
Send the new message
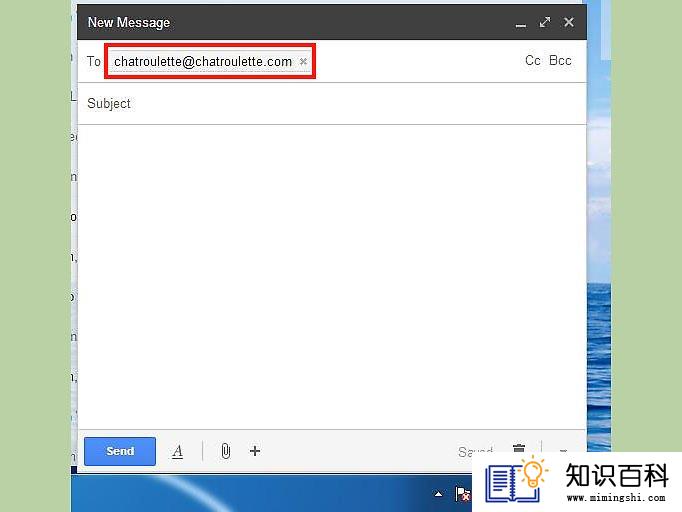pyautogui.click(x=120, y=451)
